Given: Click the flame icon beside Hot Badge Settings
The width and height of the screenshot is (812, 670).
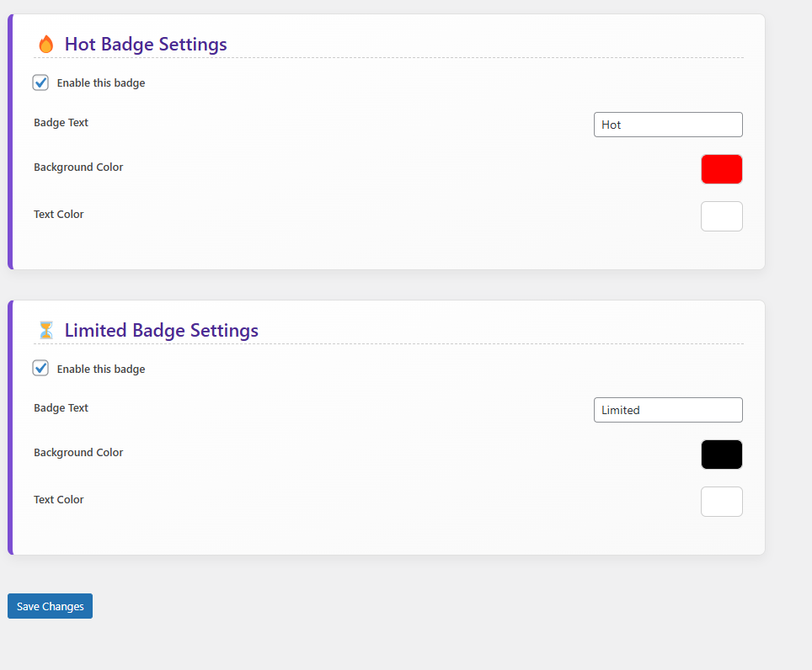Looking at the screenshot, I should click(46, 45).
